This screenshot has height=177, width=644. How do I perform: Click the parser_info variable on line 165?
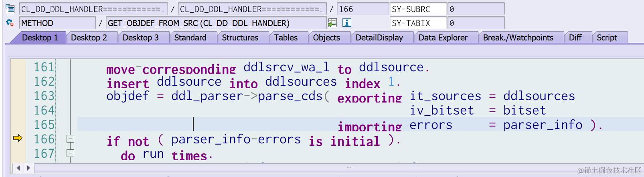point(543,125)
